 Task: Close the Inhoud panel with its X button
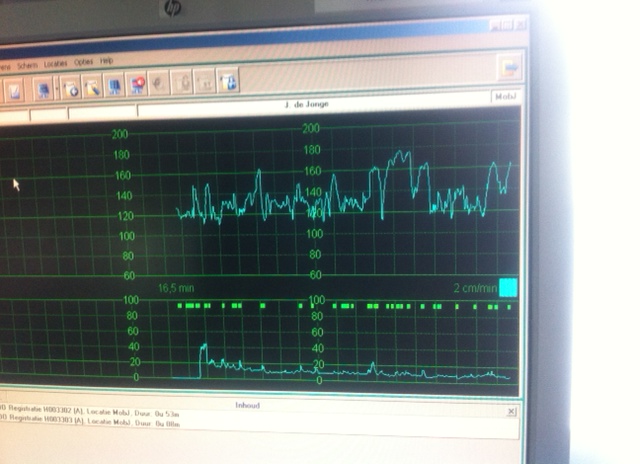[x=511, y=411]
